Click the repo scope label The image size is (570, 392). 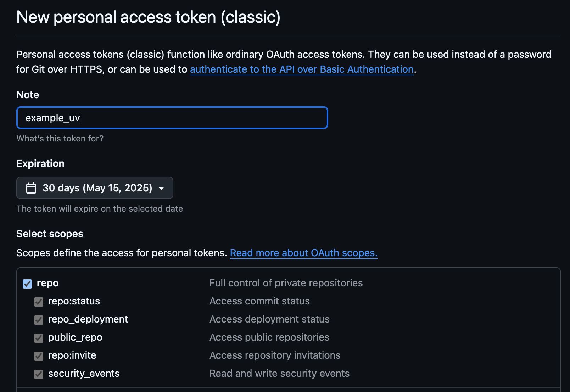[47, 283]
